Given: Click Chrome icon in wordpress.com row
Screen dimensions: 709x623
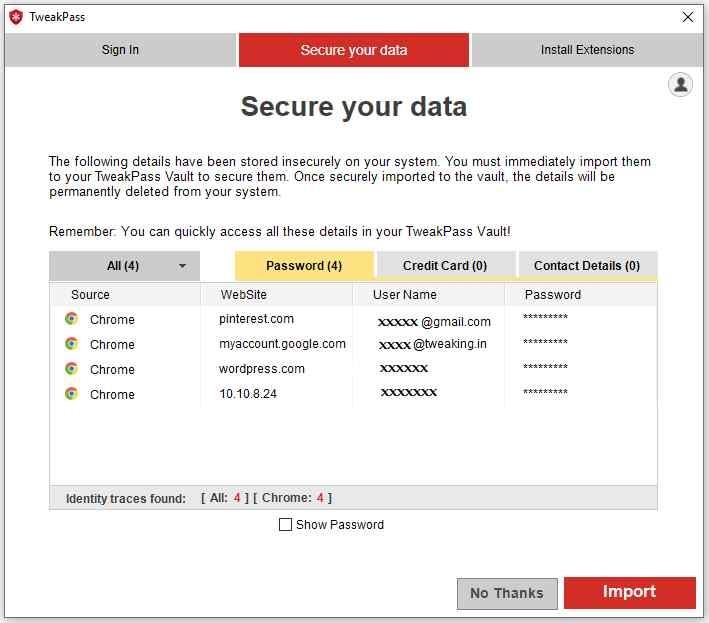Looking at the screenshot, I should (71, 369).
